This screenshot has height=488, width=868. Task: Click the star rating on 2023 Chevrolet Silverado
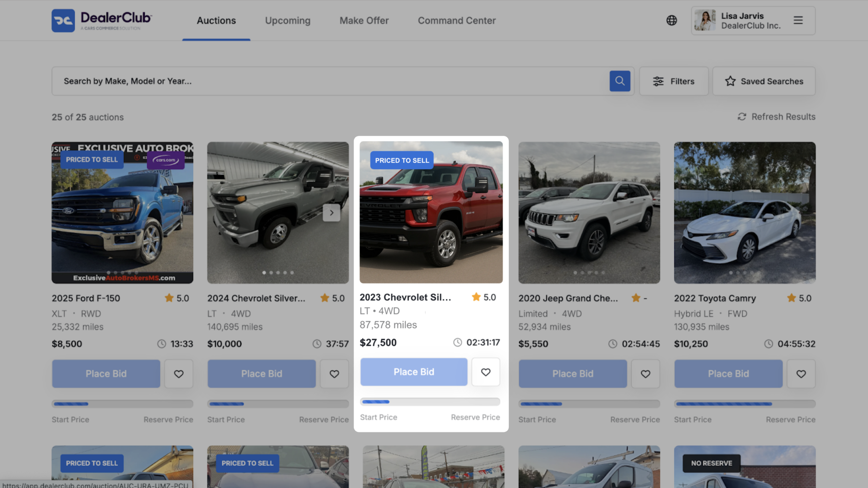click(484, 297)
